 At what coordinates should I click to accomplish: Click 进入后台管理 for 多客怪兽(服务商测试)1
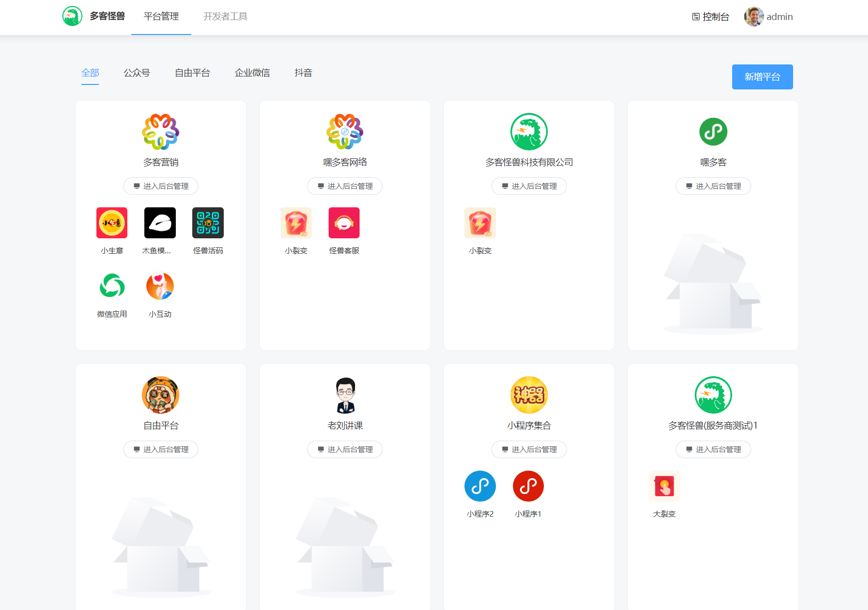coord(713,449)
